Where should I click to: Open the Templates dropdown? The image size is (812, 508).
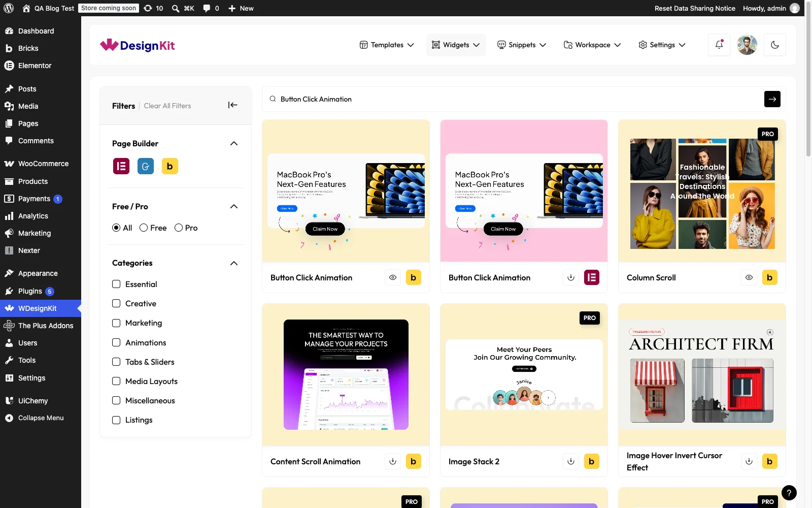click(387, 45)
